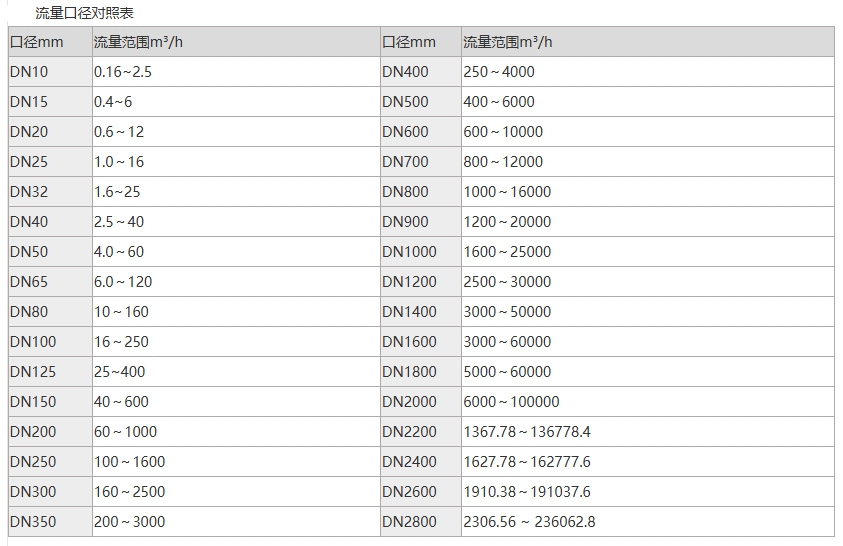843x546 pixels.
Task: Click the DN1400 diameter cell
Action: (409, 312)
